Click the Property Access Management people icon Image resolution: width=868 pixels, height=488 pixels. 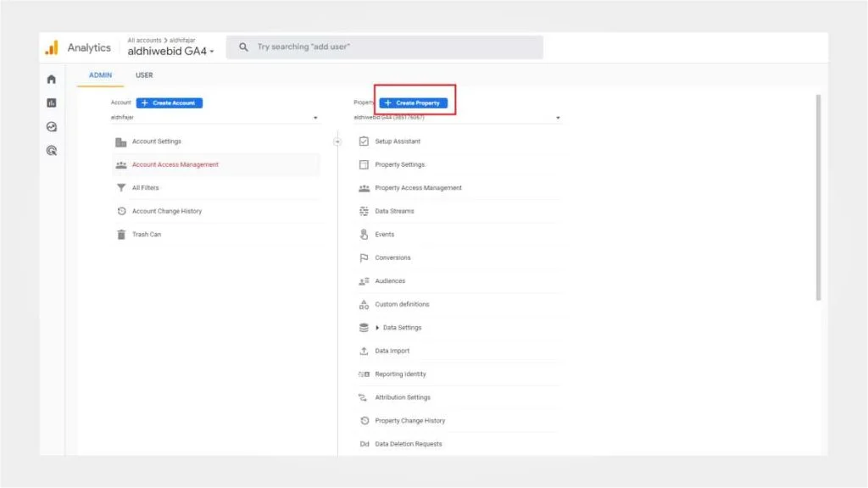click(x=364, y=188)
